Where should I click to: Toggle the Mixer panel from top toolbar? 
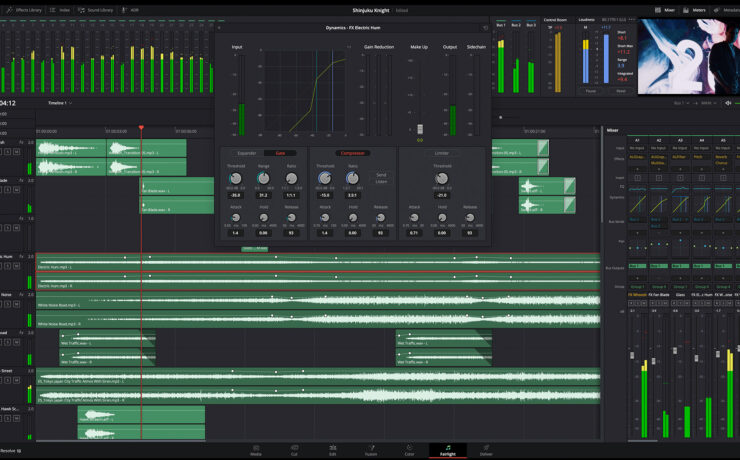(664, 10)
